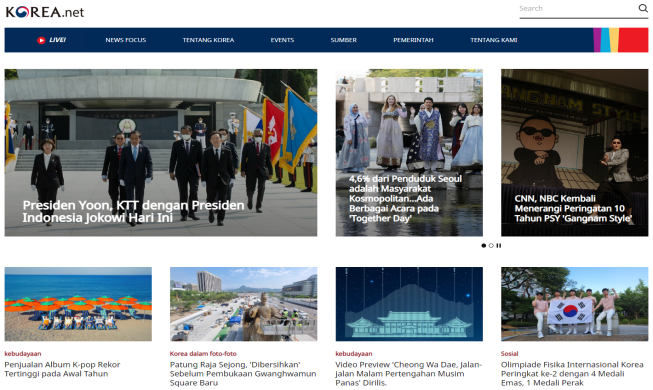Open the PEMERINTAH menu
This screenshot has width=653, height=390.
point(413,40)
